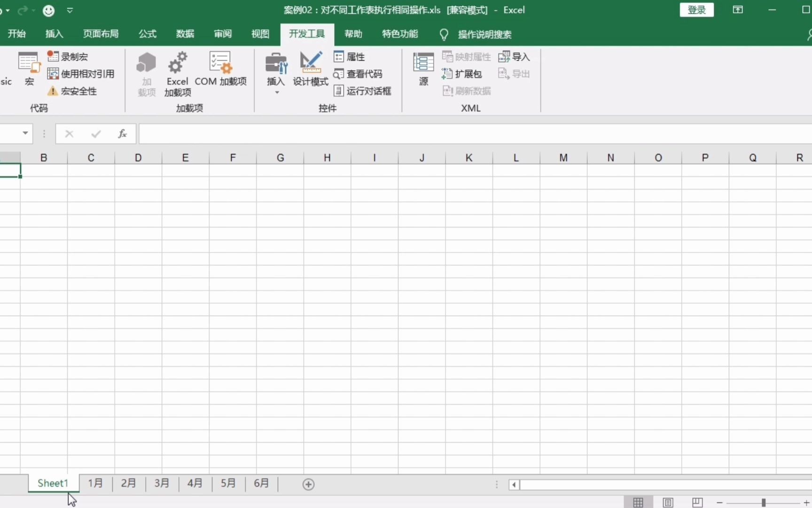Select the 3月 sheet tab
This screenshot has width=812, height=508.
[162, 483]
